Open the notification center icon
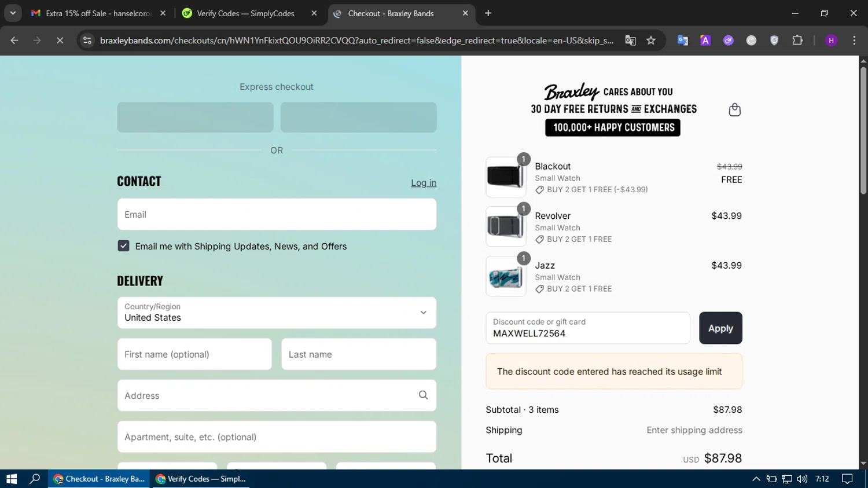Screen dimensions: 868x488 (x=848, y=479)
